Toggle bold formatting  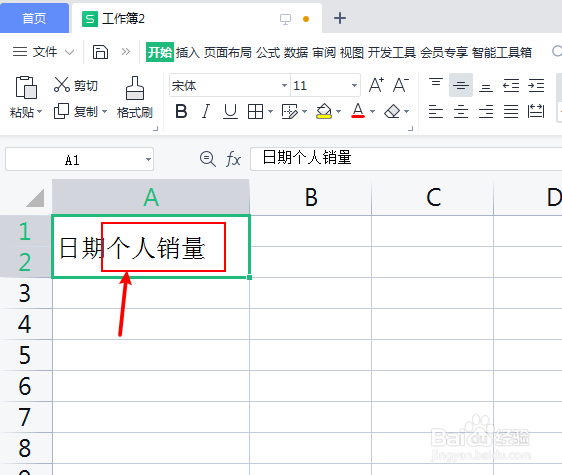pyautogui.click(x=181, y=111)
